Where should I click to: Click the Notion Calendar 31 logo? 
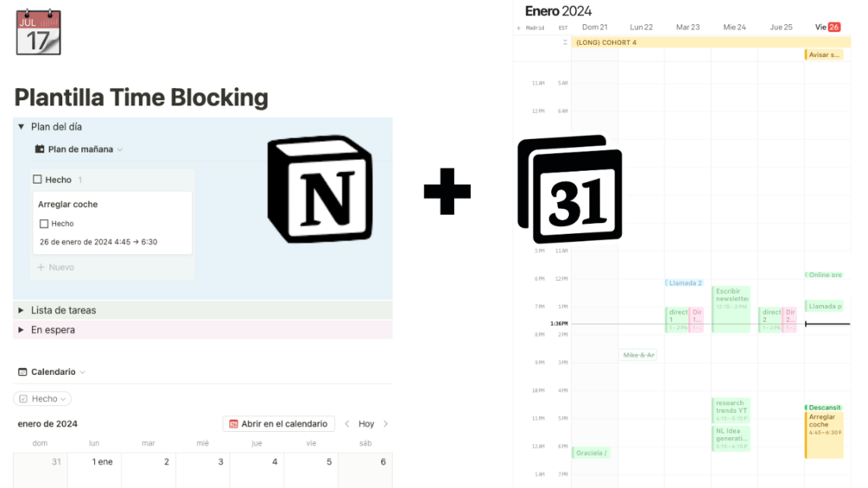(569, 189)
